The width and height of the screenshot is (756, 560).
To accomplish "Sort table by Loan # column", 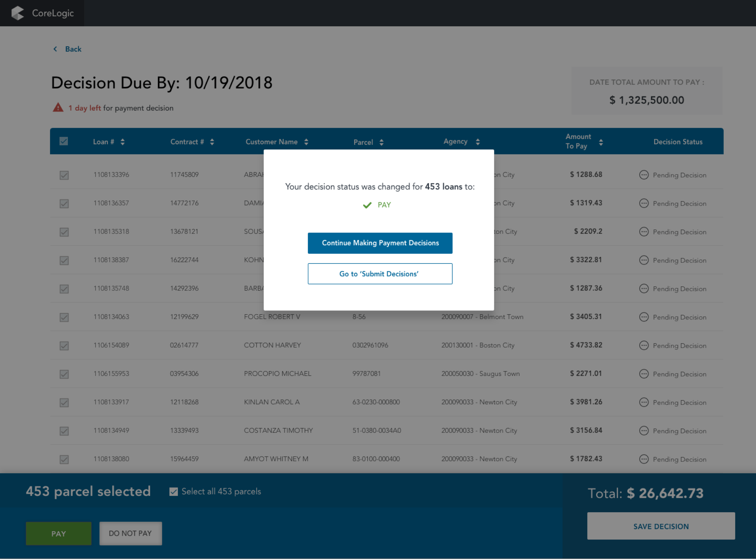I will pos(123,142).
